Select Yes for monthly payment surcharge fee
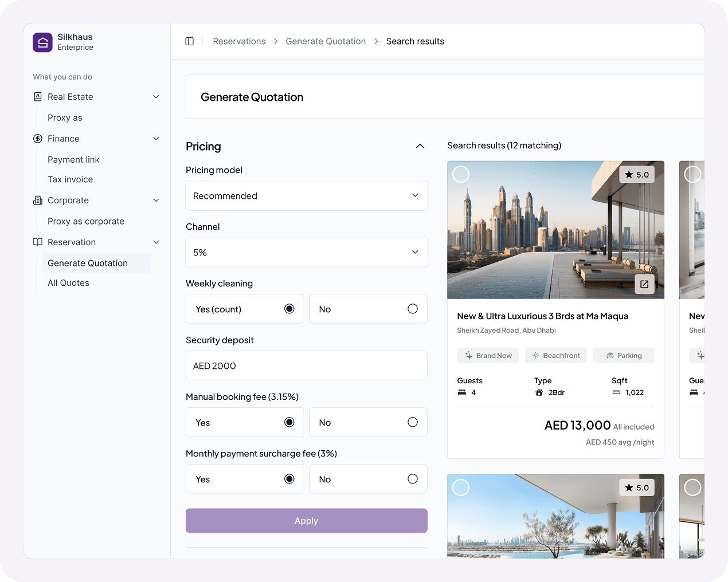 [x=245, y=479]
